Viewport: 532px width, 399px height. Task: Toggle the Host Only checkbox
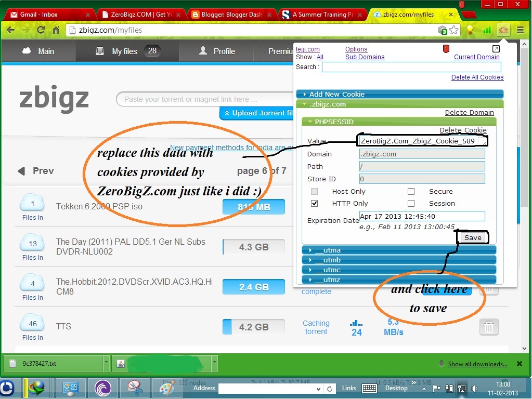[x=315, y=191]
